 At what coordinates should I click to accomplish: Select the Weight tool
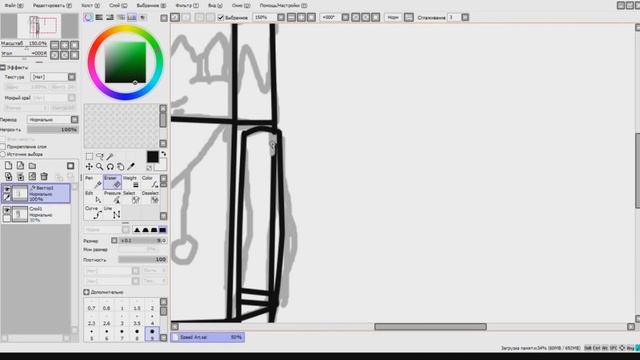tap(131, 182)
